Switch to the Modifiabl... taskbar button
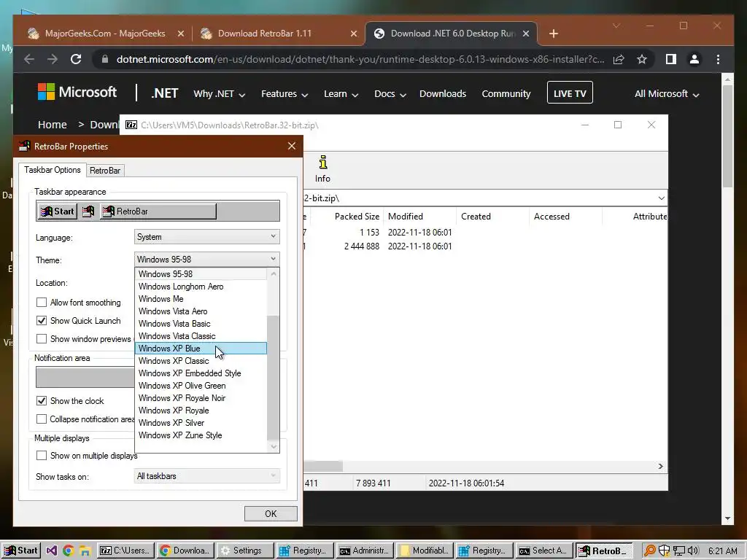 425,551
